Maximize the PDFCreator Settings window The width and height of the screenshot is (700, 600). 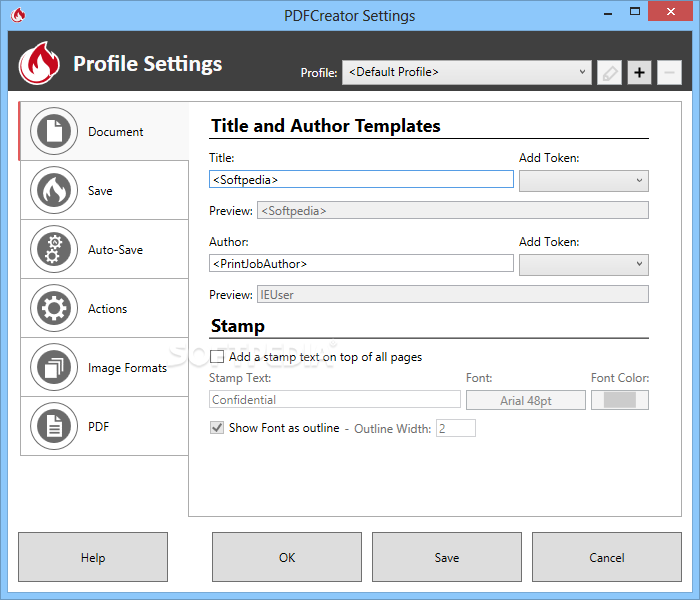click(635, 12)
